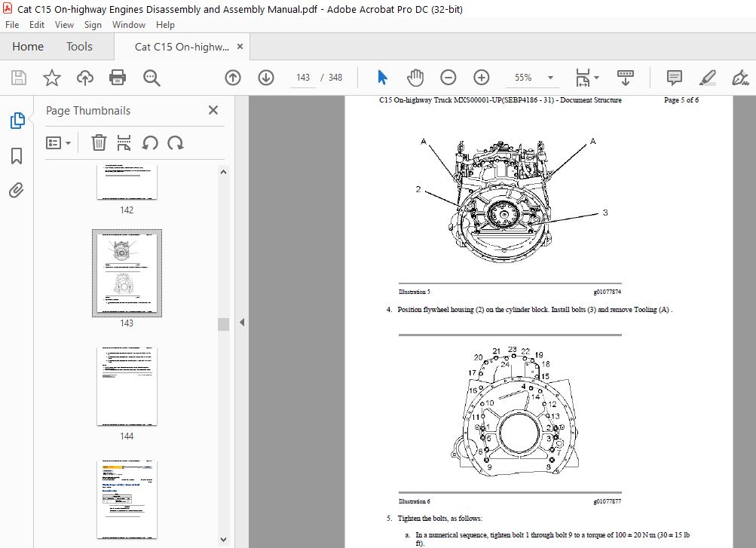Click the print pages icon in thumbnails toolbar
Image resolution: width=756 pixels, height=548 pixels.
tap(124, 143)
